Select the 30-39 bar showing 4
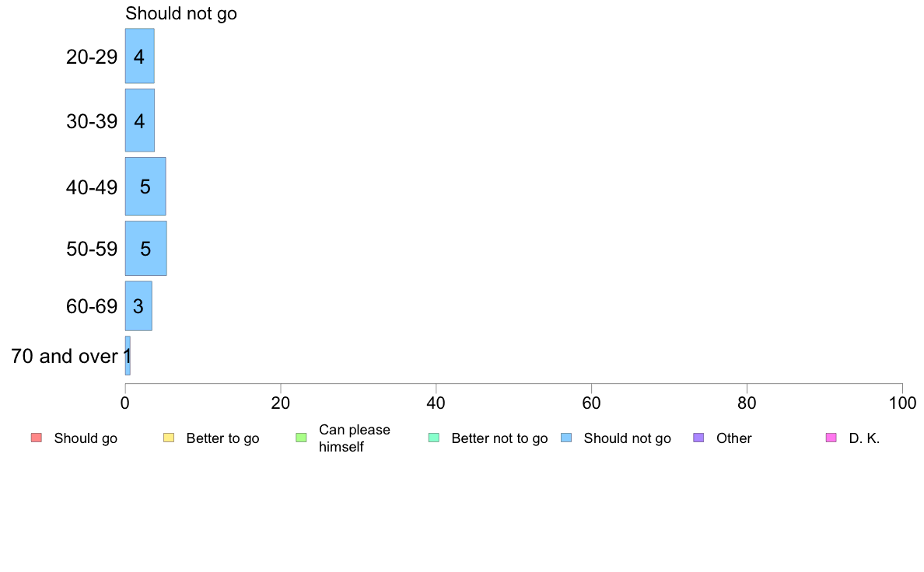Screen dimensions: 924x572 click(x=140, y=120)
